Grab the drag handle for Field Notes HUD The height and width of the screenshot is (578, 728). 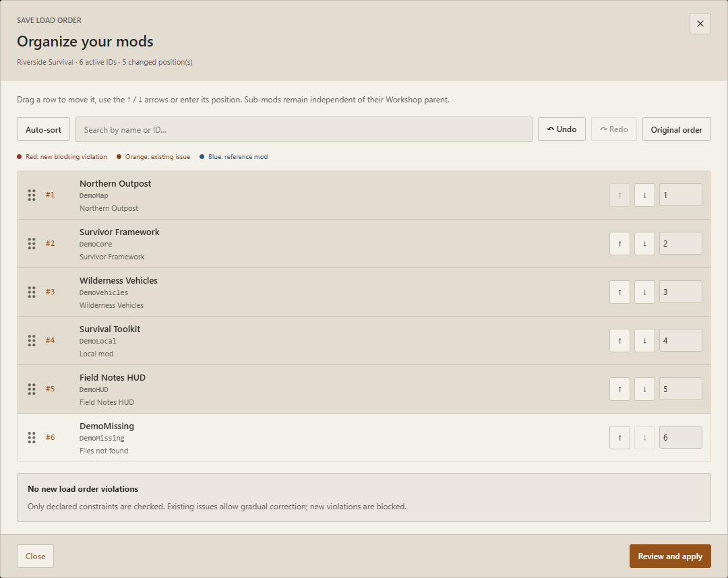pyautogui.click(x=32, y=389)
